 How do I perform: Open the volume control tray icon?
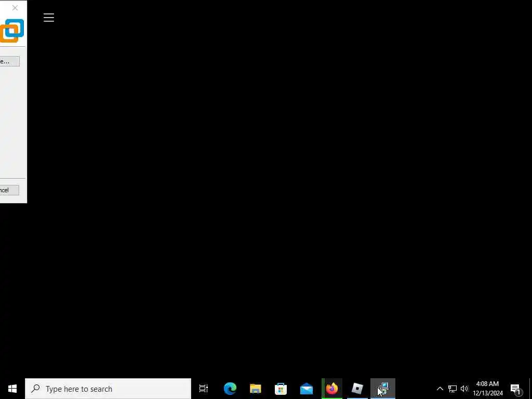tap(464, 389)
